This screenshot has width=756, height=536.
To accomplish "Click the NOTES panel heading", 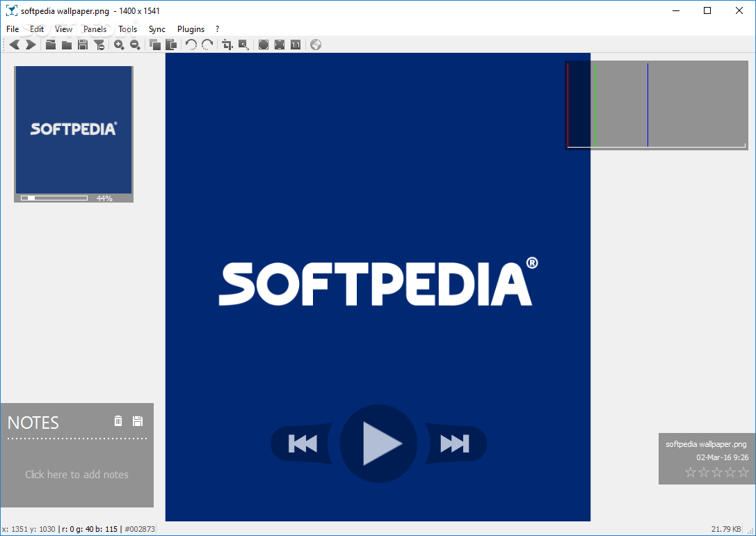I will [x=33, y=423].
